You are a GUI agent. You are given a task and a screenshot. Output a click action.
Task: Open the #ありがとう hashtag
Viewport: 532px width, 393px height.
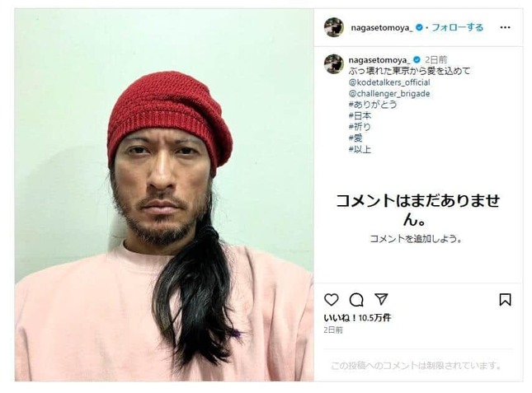click(373, 105)
